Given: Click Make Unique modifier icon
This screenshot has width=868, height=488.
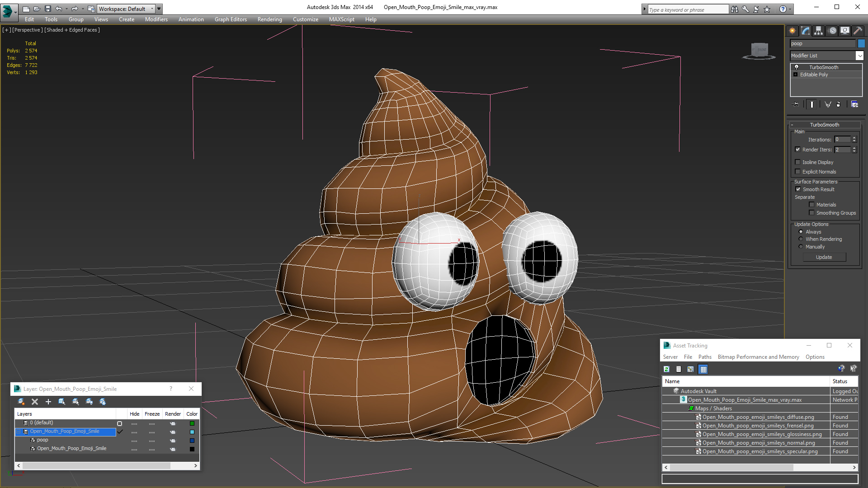Looking at the screenshot, I should (828, 104).
